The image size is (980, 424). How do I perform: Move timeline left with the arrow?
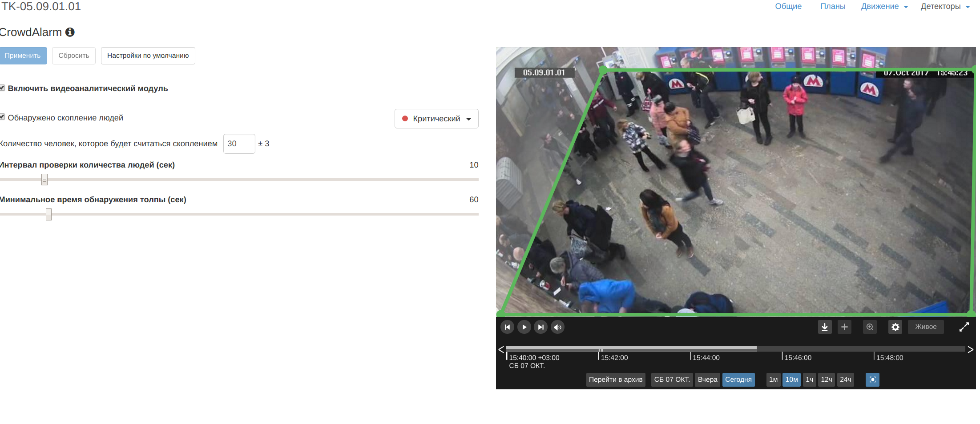click(x=501, y=349)
